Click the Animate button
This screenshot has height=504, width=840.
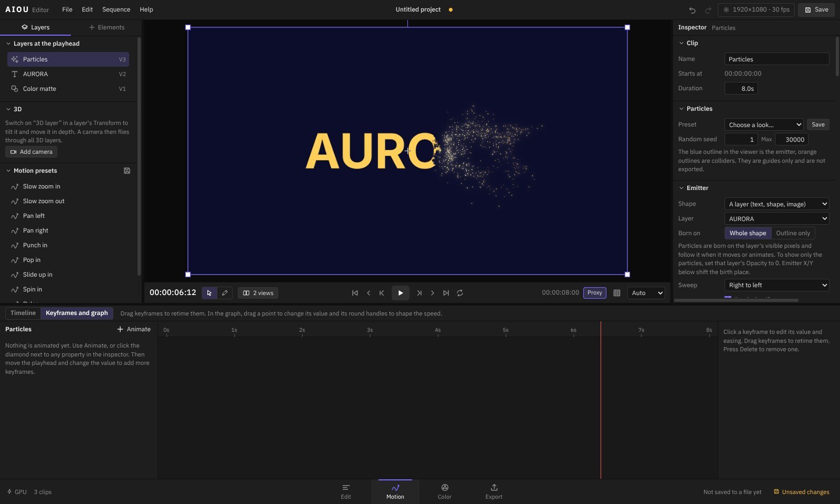(x=134, y=329)
